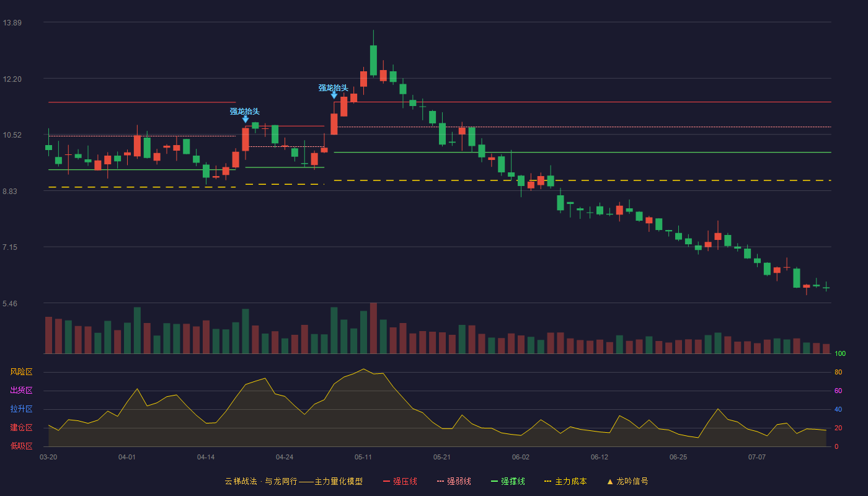Toggle the 强弱线 legend entry

(454, 481)
